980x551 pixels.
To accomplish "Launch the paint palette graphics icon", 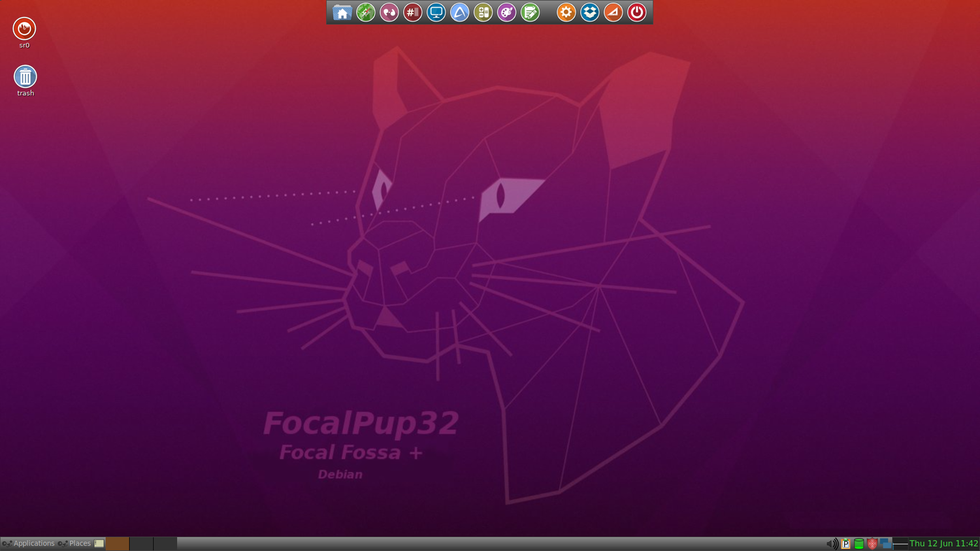I will click(507, 12).
